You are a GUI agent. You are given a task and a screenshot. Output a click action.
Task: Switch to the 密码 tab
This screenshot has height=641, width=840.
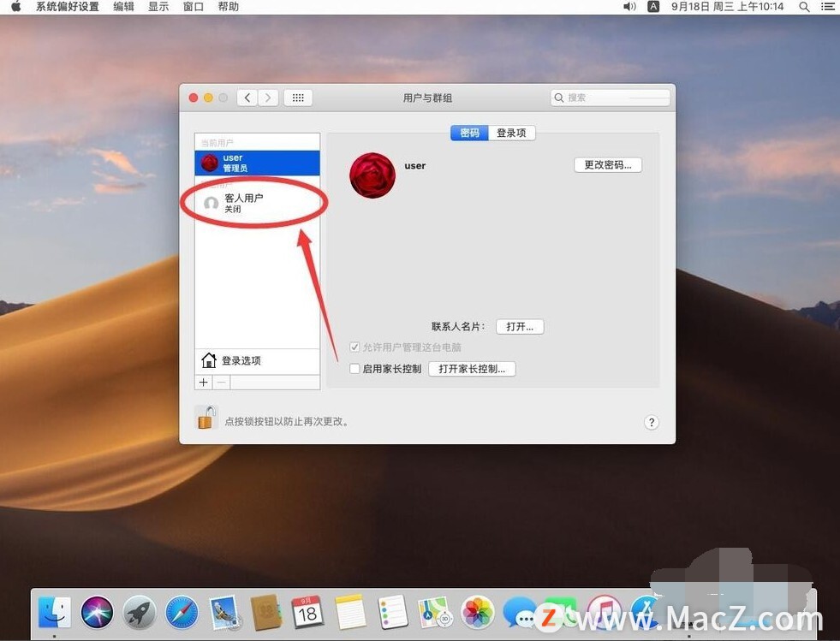pos(469,133)
